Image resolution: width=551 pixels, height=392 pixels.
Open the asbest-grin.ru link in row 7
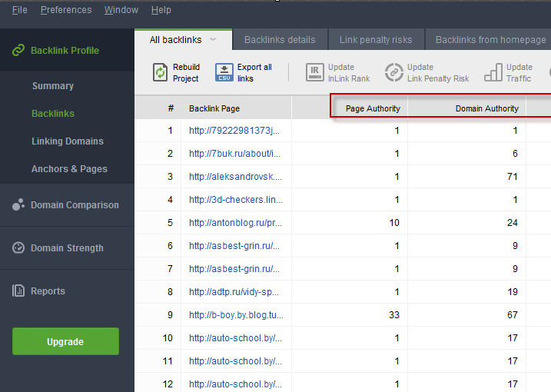pos(234,268)
